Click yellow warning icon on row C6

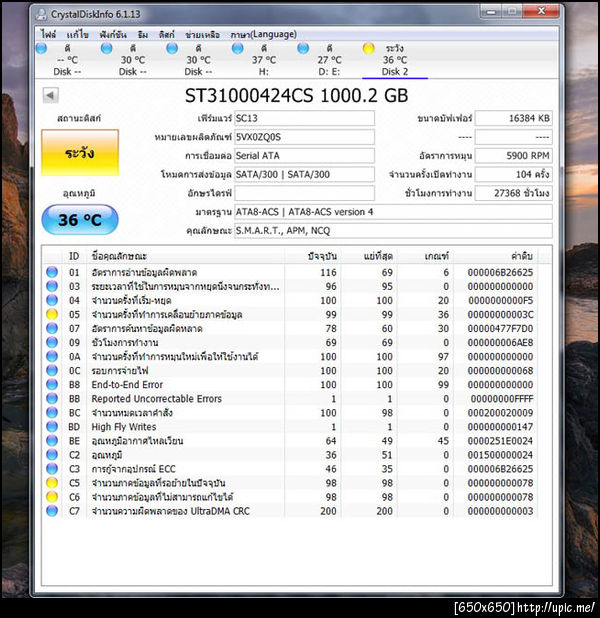coord(52,497)
